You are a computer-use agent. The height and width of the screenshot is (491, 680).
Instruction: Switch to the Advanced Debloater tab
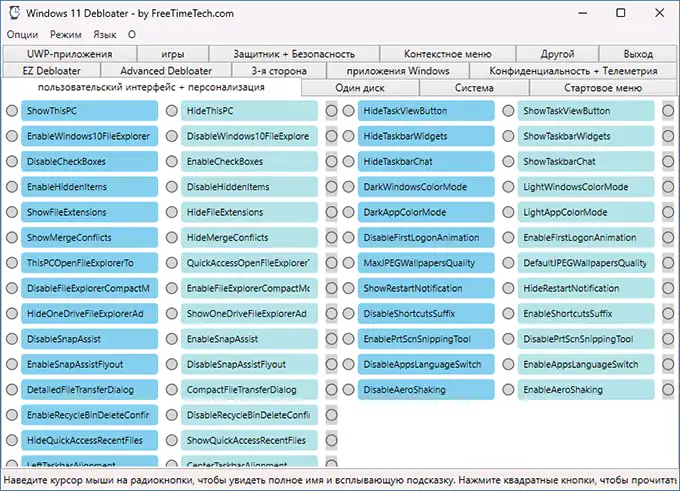(166, 71)
